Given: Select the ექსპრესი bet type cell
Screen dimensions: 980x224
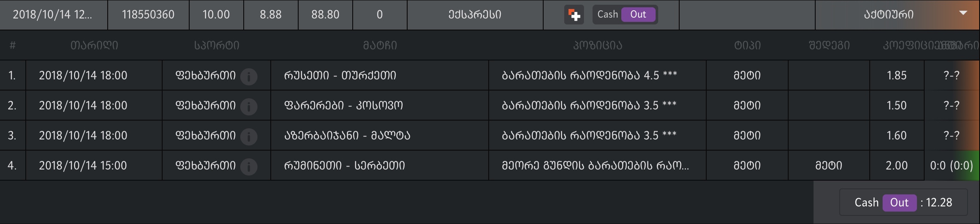Looking at the screenshot, I should point(475,15).
